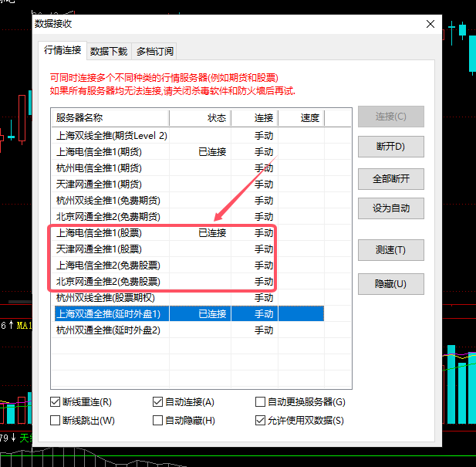Viewport: 476px width, 467px height.
Task: Click the 隐藏(U) button
Action: click(x=390, y=284)
